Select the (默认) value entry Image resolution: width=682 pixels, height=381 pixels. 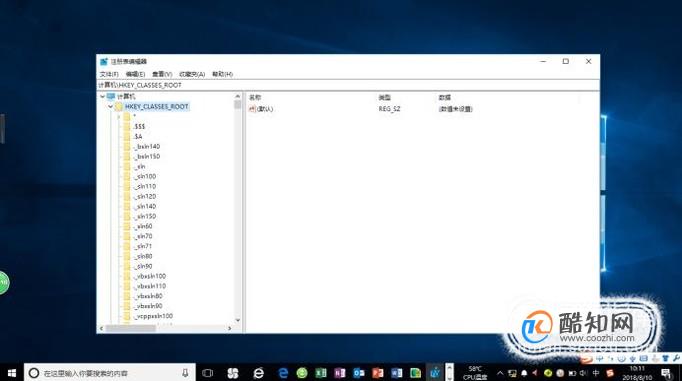pyautogui.click(x=261, y=109)
